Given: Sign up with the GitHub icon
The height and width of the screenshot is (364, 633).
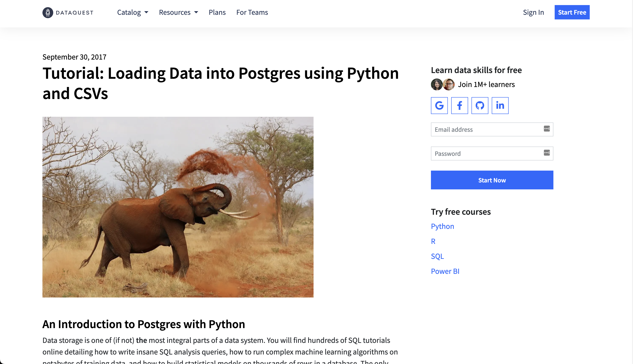Looking at the screenshot, I should 480,106.
